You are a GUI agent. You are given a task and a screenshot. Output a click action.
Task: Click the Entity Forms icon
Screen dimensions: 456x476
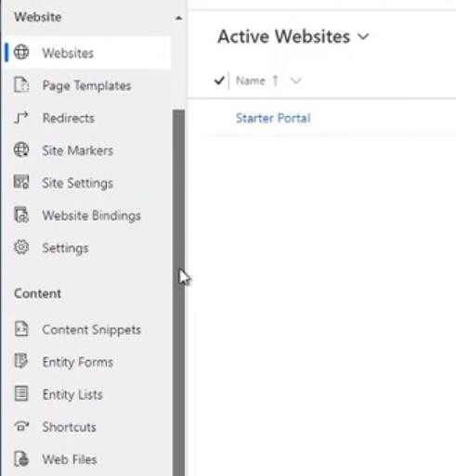21,361
